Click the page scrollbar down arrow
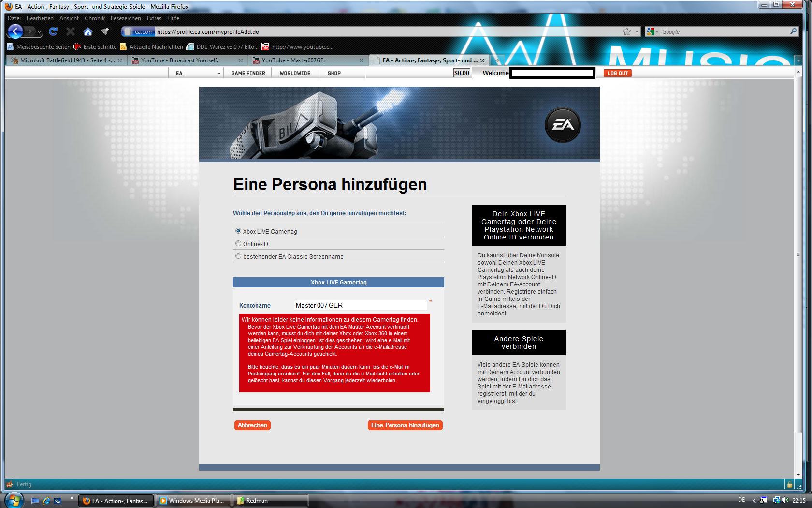Image resolution: width=812 pixels, height=508 pixels. point(798,475)
